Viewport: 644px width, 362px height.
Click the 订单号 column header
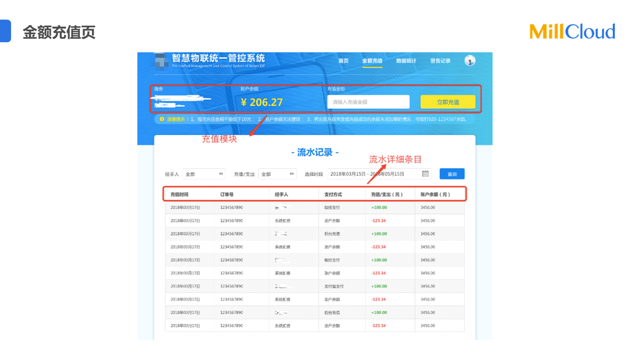coord(227,195)
